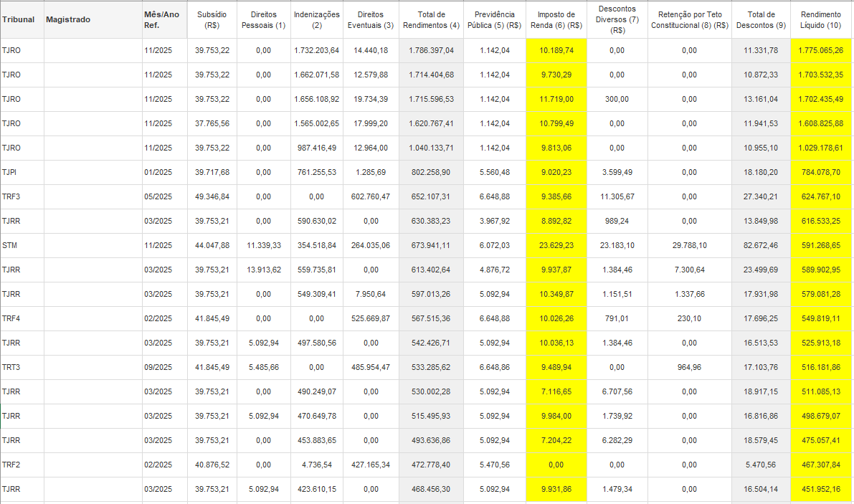Click the yellow cell 11.719,00
The width and height of the screenshot is (854, 504).
click(x=556, y=100)
